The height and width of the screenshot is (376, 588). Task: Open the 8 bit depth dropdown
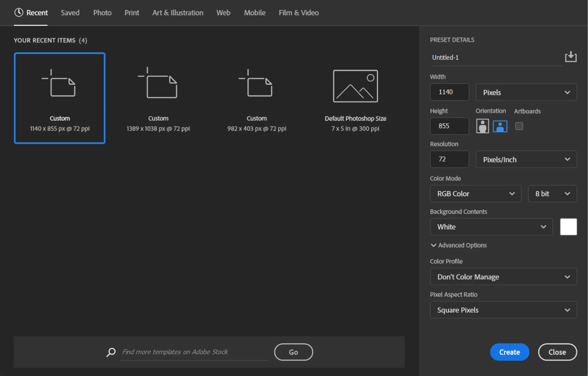552,194
